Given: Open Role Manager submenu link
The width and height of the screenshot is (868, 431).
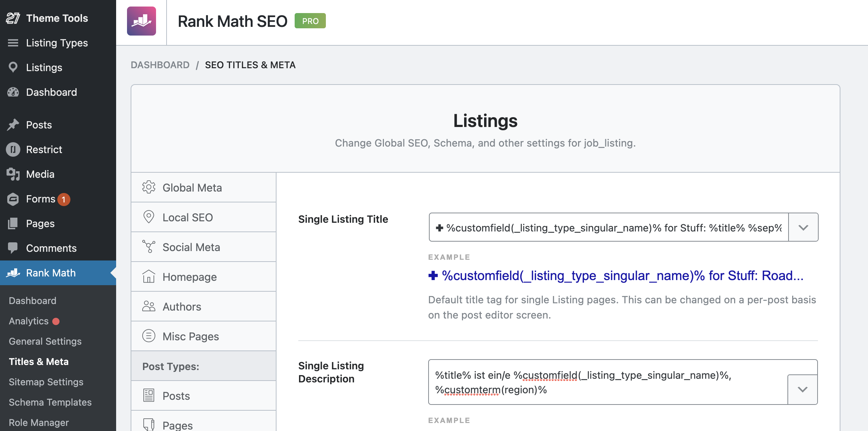Looking at the screenshot, I should tap(39, 423).
